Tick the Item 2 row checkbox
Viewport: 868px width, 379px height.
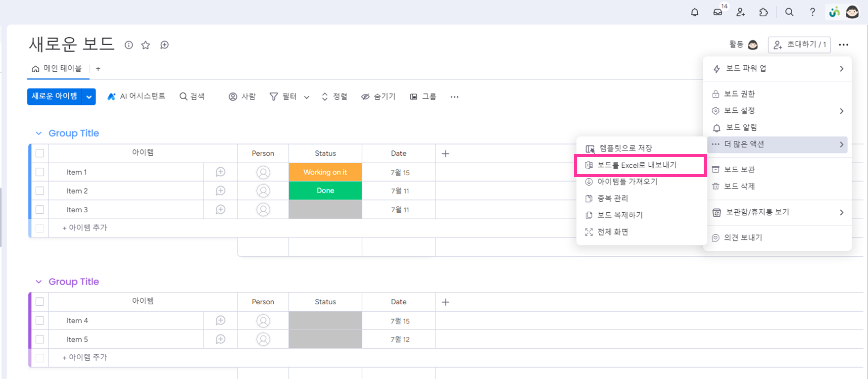coord(40,191)
